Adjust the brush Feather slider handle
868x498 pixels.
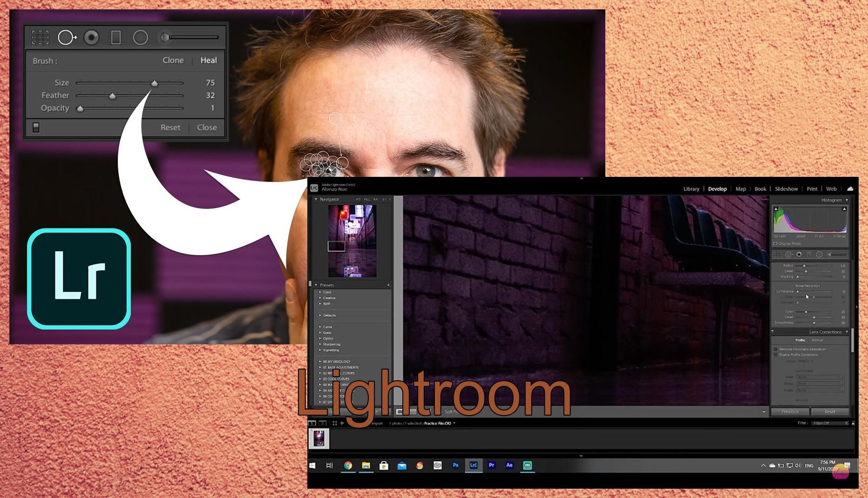click(x=112, y=96)
